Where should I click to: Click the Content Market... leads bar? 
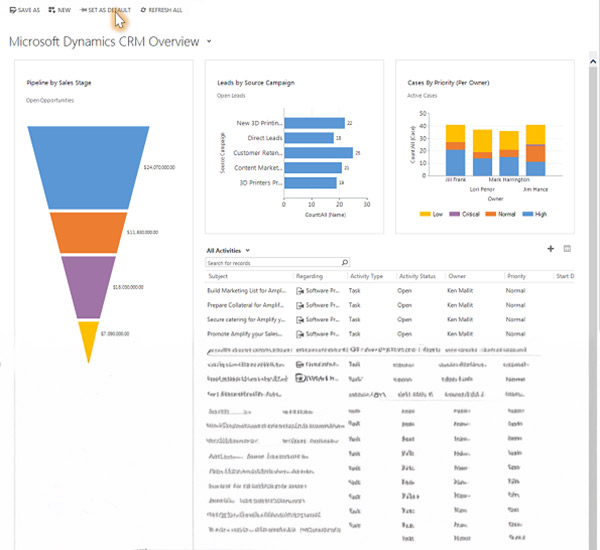[313, 168]
